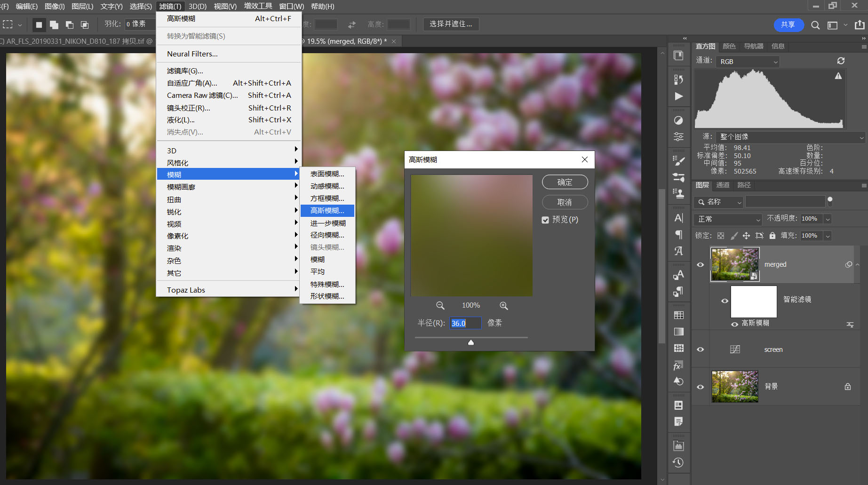Open the Actions panel play icon

pos(678,96)
